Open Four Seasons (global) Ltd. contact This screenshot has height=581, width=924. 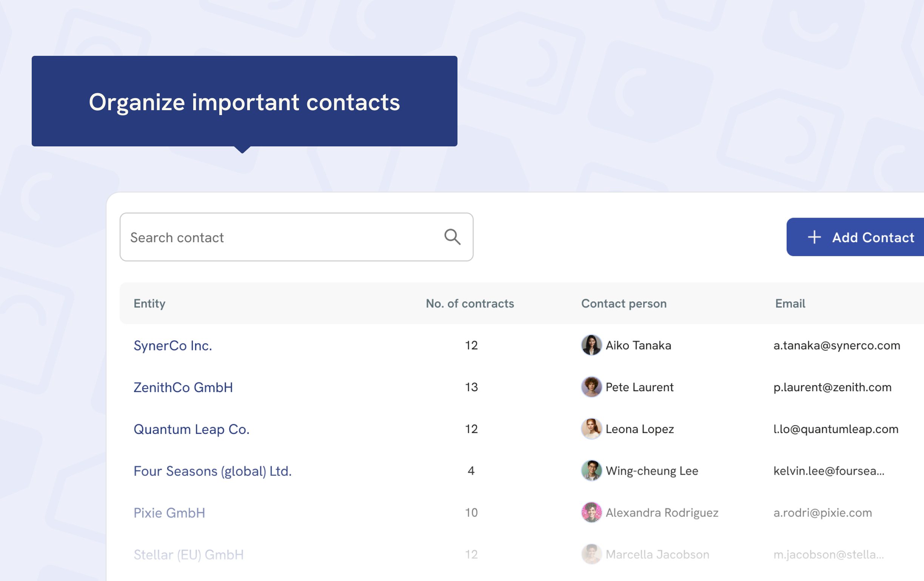tap(213, 470)
